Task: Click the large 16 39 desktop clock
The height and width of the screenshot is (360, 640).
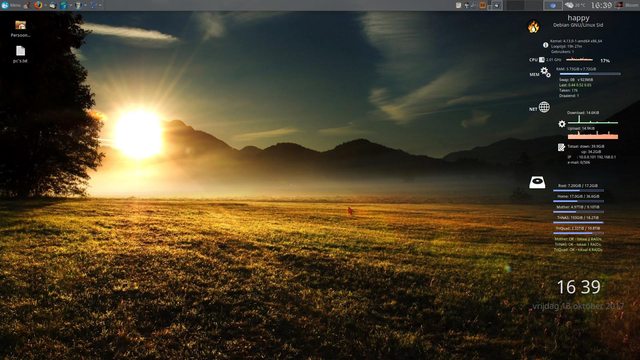Action: click(x=579, y=287)
